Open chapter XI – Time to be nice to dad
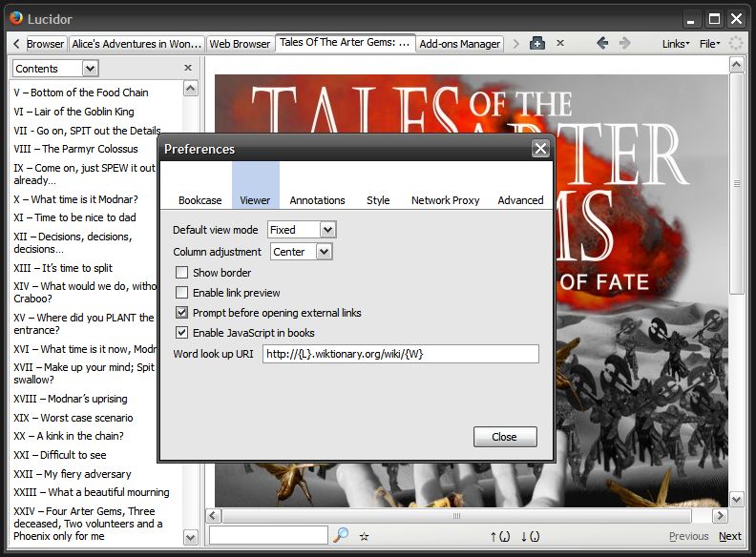This screenshot has width=756, height=557. [74, 217]
